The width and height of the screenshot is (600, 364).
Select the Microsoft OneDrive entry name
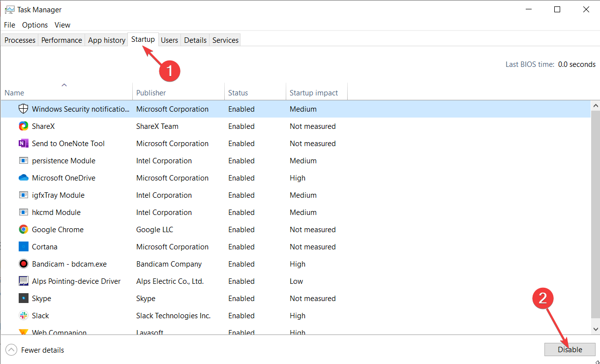coord(63,178)
